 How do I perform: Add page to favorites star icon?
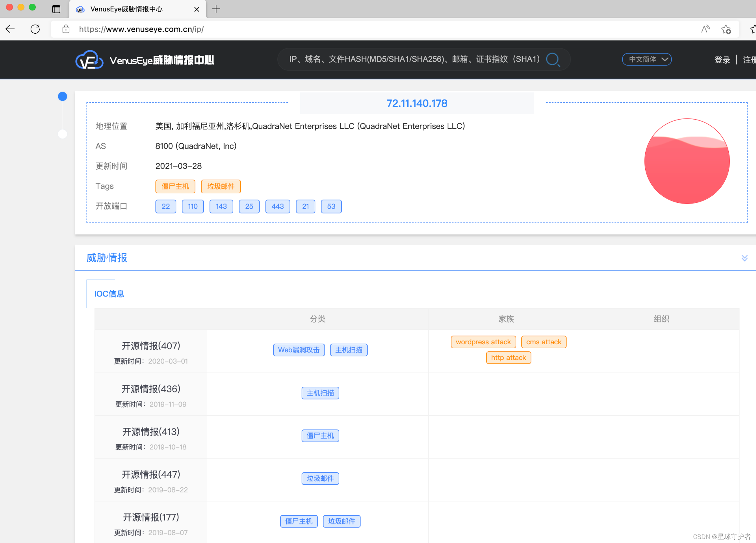click(x=726, y=29)
